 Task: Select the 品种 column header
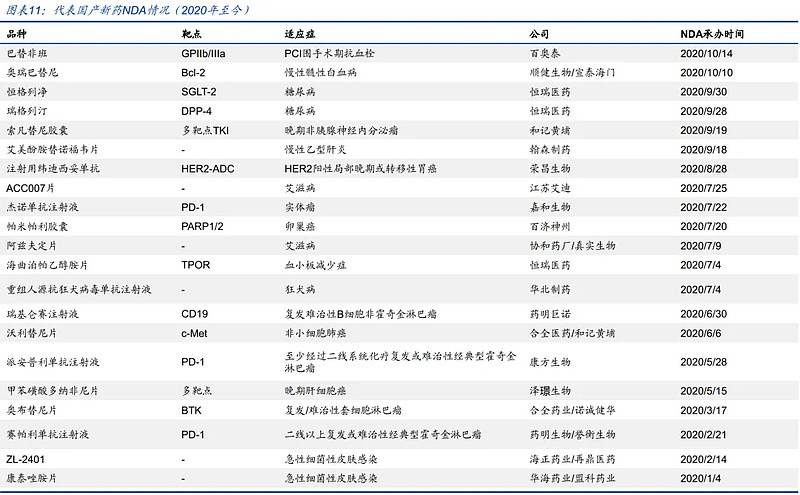(x=16, y=34)
